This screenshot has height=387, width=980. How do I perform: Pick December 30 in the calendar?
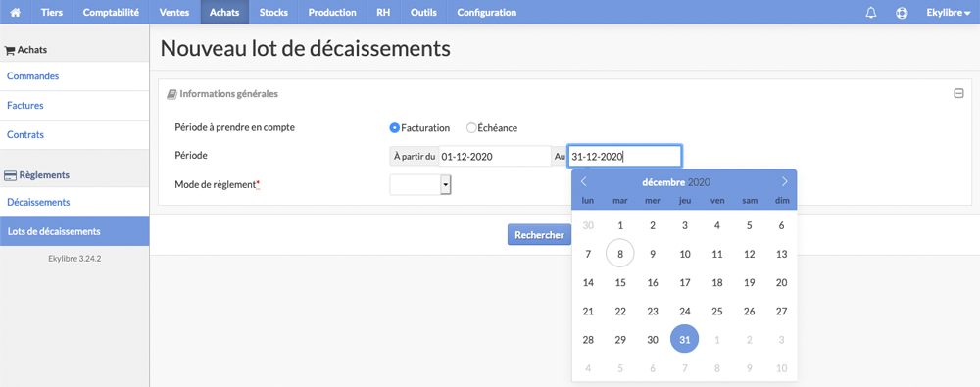click(x=653, y=340)
